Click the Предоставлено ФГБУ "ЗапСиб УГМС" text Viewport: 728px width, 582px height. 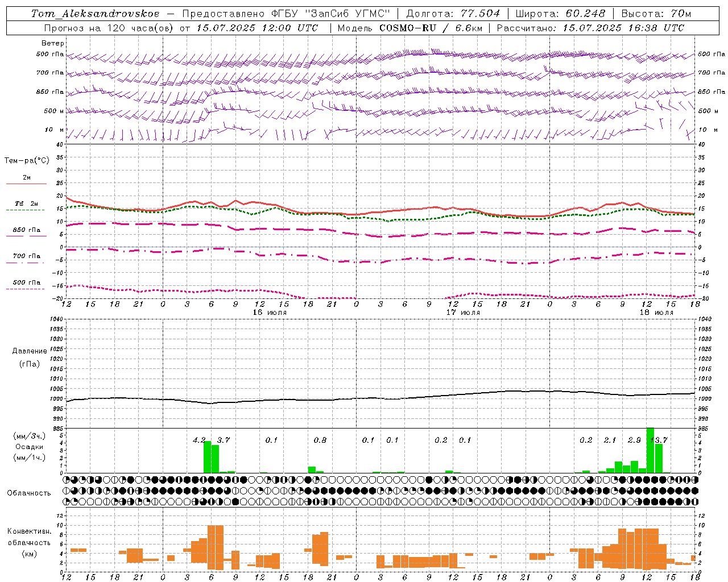point(286,14)
